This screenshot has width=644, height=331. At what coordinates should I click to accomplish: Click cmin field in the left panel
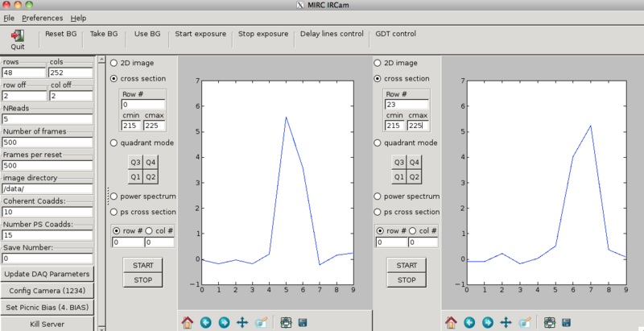[x=131, y=126]
